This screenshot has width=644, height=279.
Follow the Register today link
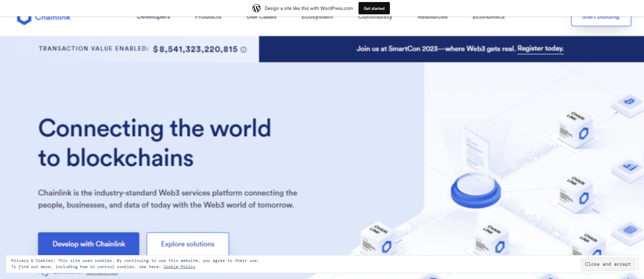click(541, 48)
